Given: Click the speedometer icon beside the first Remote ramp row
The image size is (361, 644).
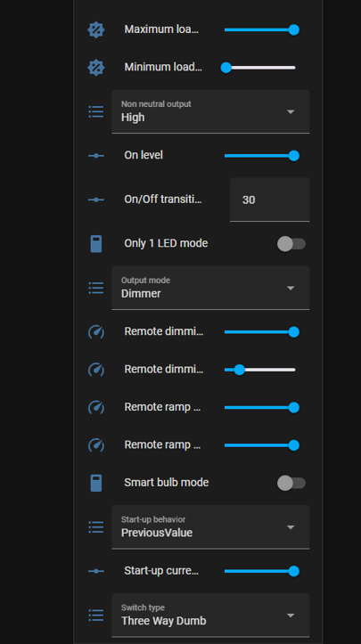Looking at the screenshot, I should click(x=96, y=407).
